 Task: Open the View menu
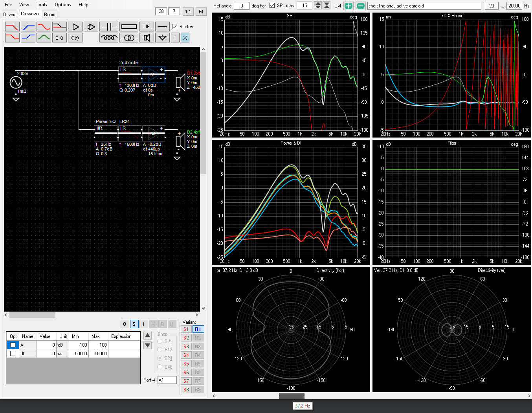[x=24, y=5]
